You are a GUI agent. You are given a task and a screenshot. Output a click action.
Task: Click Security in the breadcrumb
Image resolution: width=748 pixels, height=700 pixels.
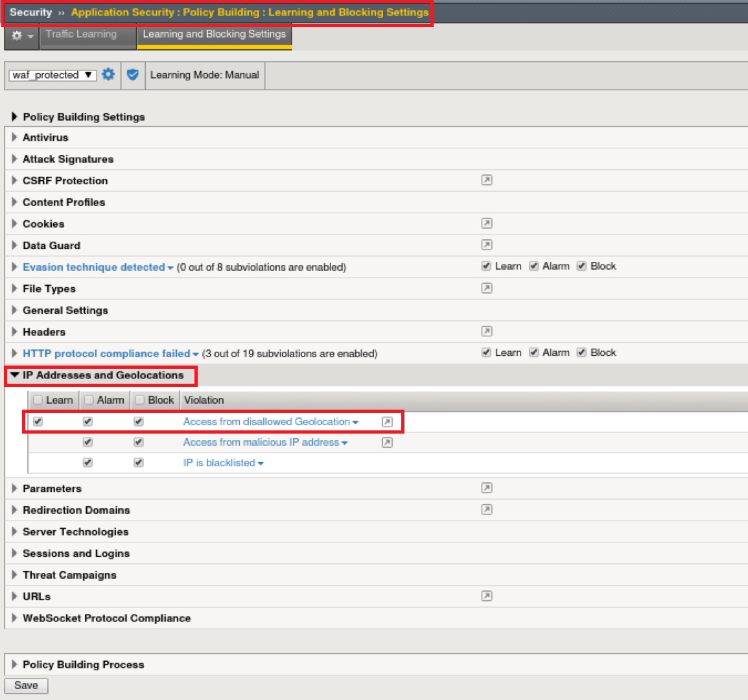(30, 12)
